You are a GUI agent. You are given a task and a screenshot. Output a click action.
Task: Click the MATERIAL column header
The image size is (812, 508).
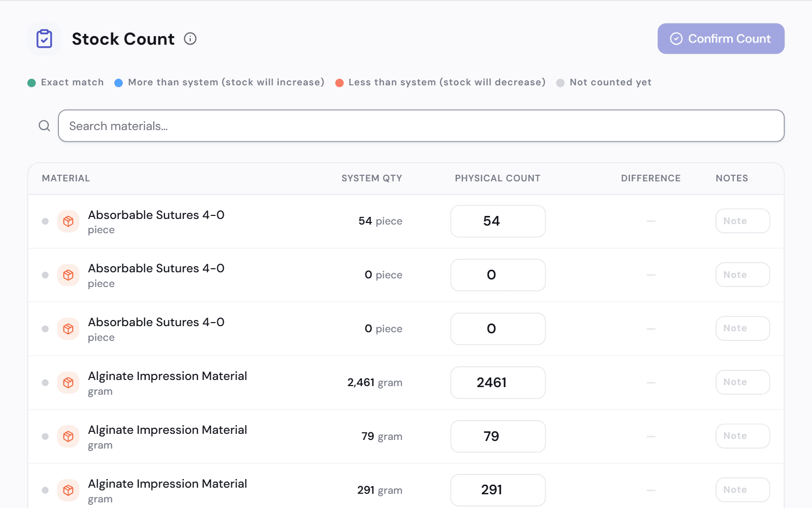(66, 178)
